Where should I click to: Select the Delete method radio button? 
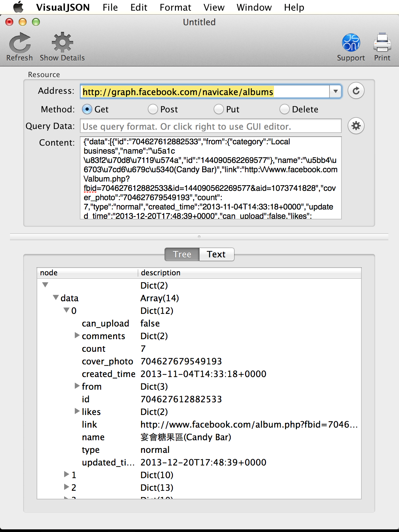284,109
